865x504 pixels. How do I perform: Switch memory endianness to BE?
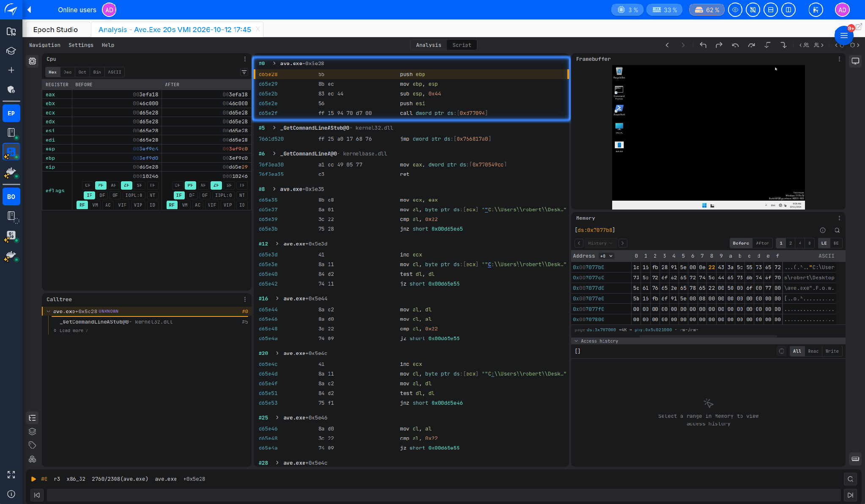pos(836,243)
